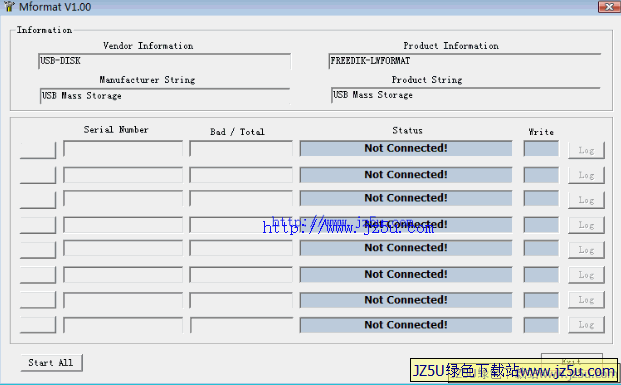Viewport: 621px width, 385px height.
Task: Focus the eighth row Serial Number field
Action: (x=123, y=325)
